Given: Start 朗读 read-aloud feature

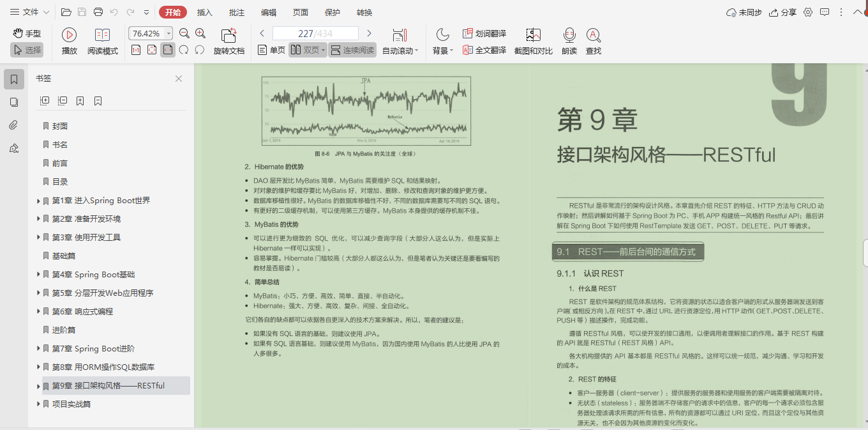Looking at the screenshot, I should (x=569, y=35).
